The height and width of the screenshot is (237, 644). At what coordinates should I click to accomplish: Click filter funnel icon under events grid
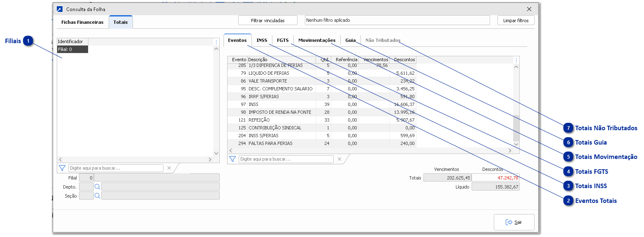coord(232,159)
